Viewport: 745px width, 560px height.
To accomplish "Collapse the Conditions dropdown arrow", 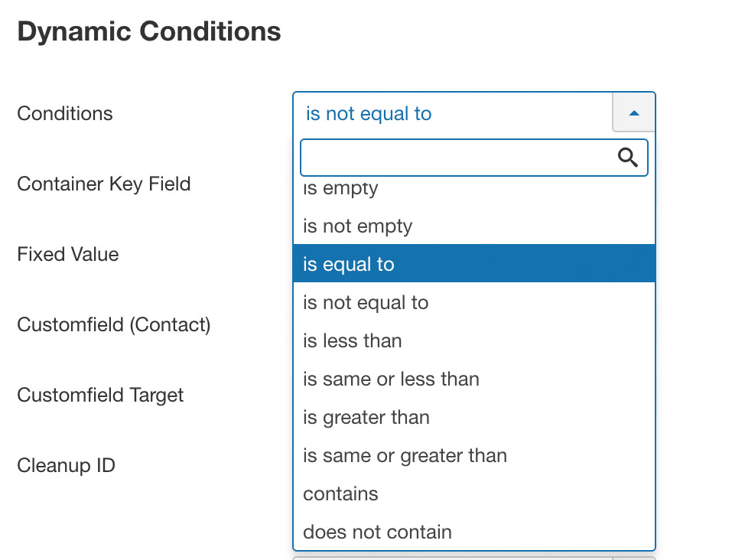I will (634, 112).
